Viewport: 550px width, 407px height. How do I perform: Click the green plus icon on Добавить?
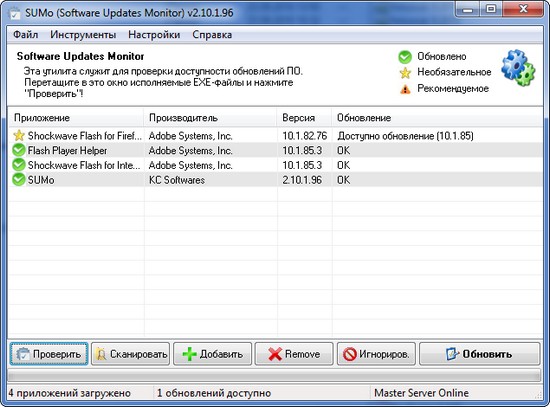[x=190, y=354]
